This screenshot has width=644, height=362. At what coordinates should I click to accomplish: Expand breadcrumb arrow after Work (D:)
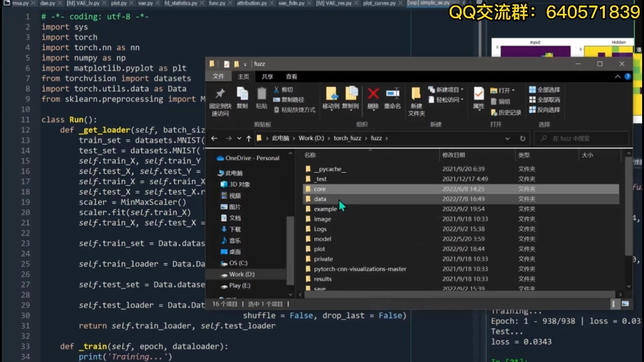(x=329, y=138)
